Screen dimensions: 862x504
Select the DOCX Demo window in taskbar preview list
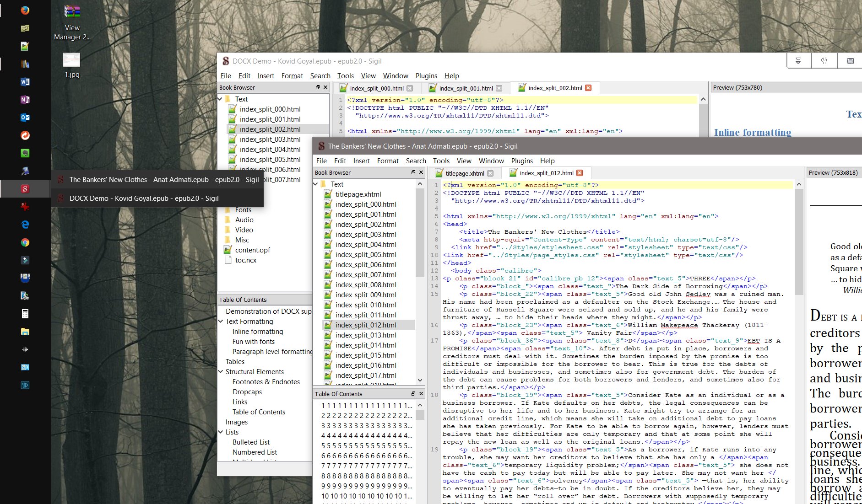144,198
